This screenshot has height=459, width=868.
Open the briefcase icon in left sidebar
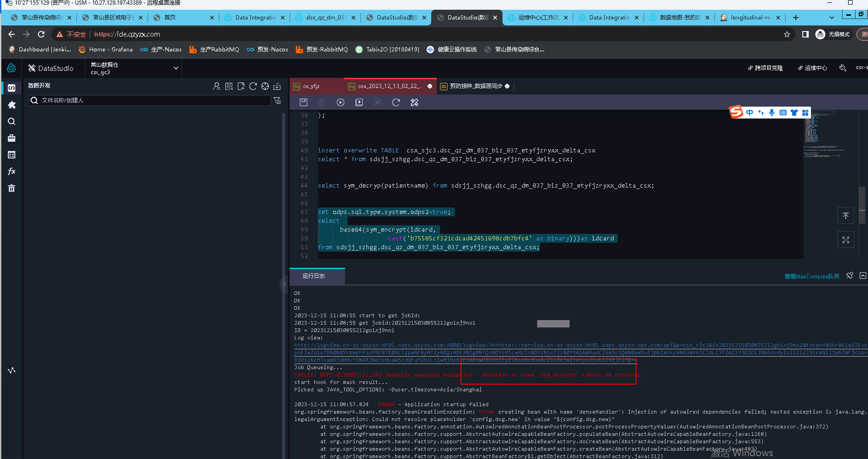[x=12, y=138]
